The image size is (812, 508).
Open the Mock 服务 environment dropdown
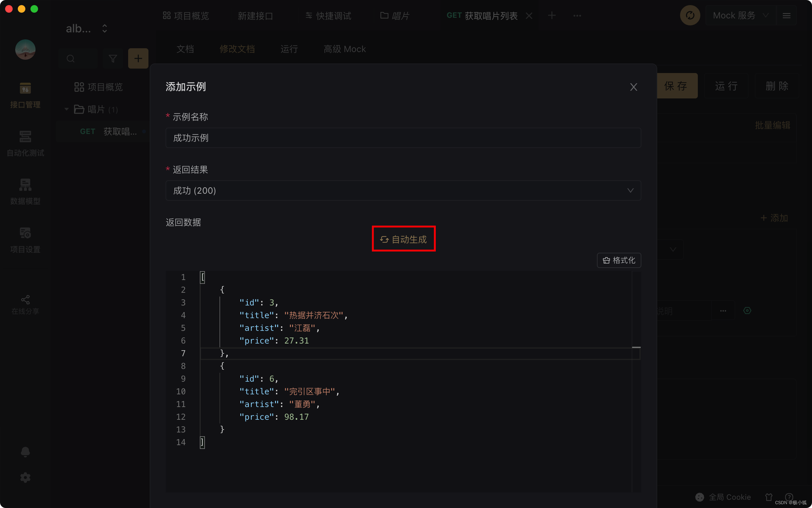741,16
